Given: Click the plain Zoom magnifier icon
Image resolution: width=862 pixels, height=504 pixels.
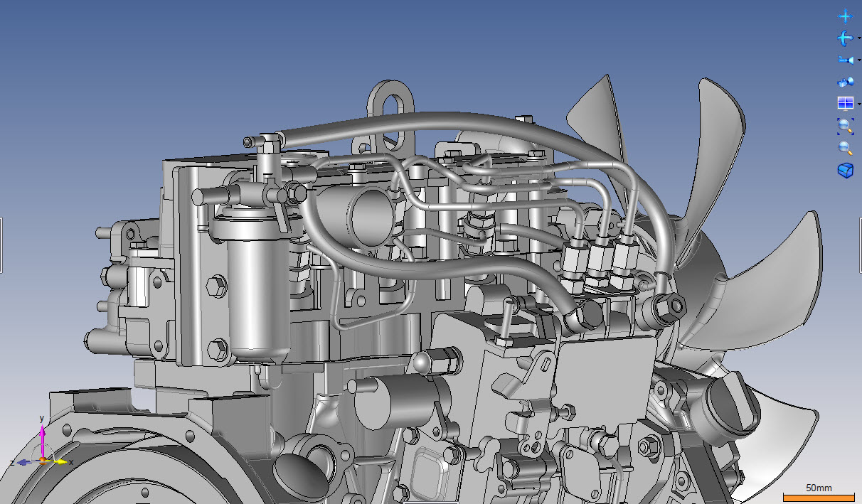Looking at the screenshot, I should (845, 148).
